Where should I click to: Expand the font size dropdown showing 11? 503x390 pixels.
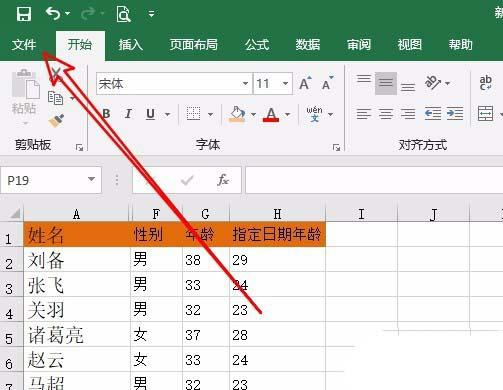tap(285, 83)
